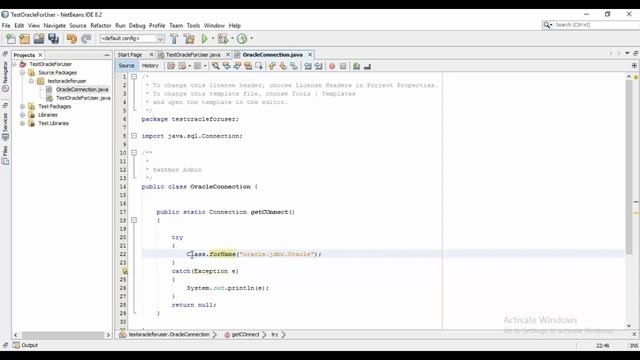Collapse the code fold at import line
The height and width of the screenshot is (360, 640).
tap(134, 136)
